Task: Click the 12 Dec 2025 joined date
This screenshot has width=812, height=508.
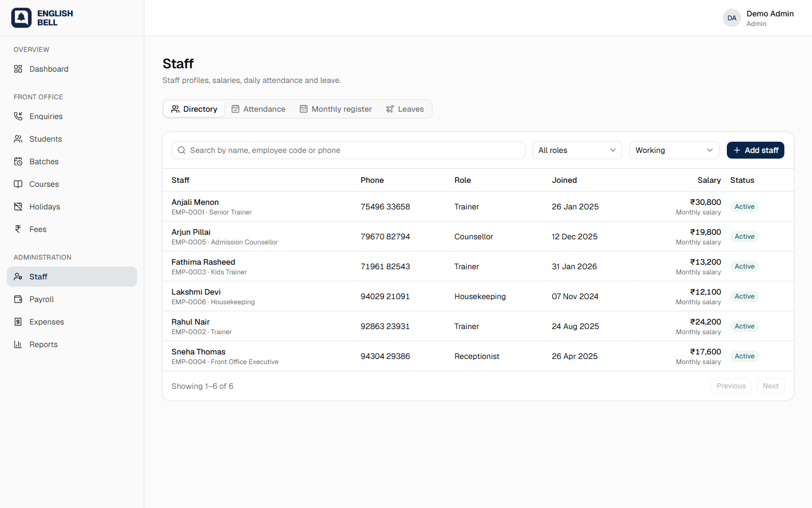Action: pos(575,237)
